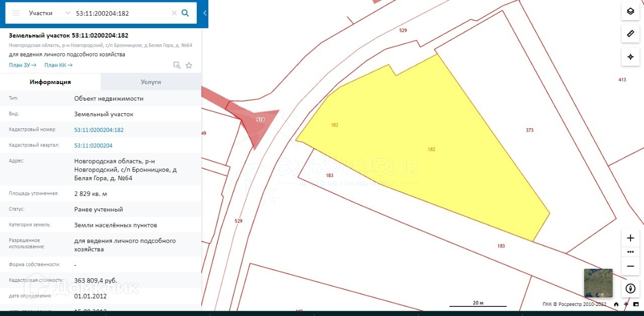This screenshot has height=316, width=644.
Task: Activate the locate-me crosshair button
Action: tap(630, 56)
